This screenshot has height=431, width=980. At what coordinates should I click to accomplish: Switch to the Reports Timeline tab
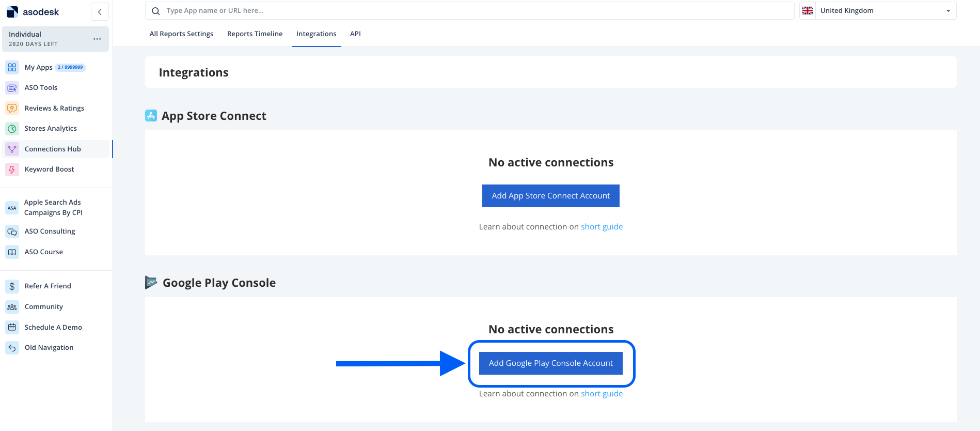(x=255, y=34)
